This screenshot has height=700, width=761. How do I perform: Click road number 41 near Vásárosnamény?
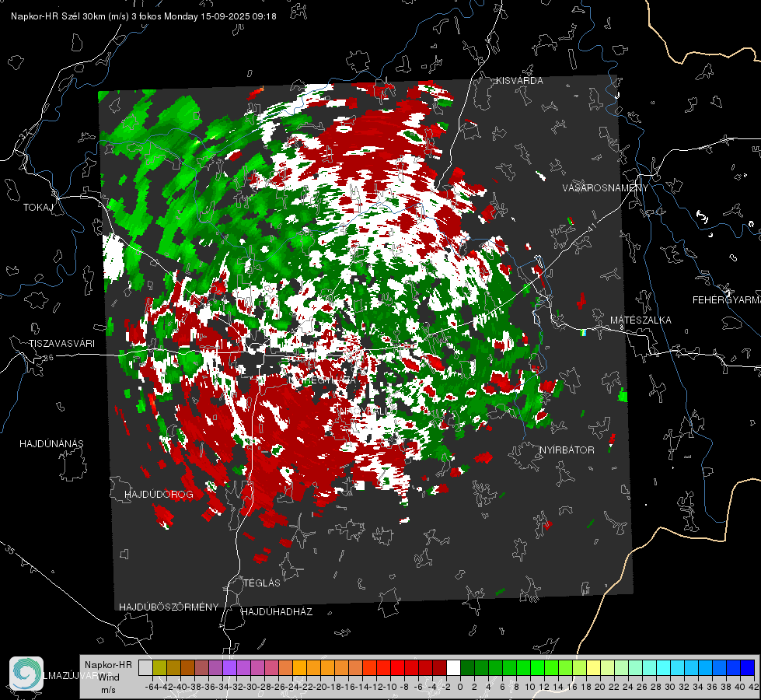[x=592, y=227]
